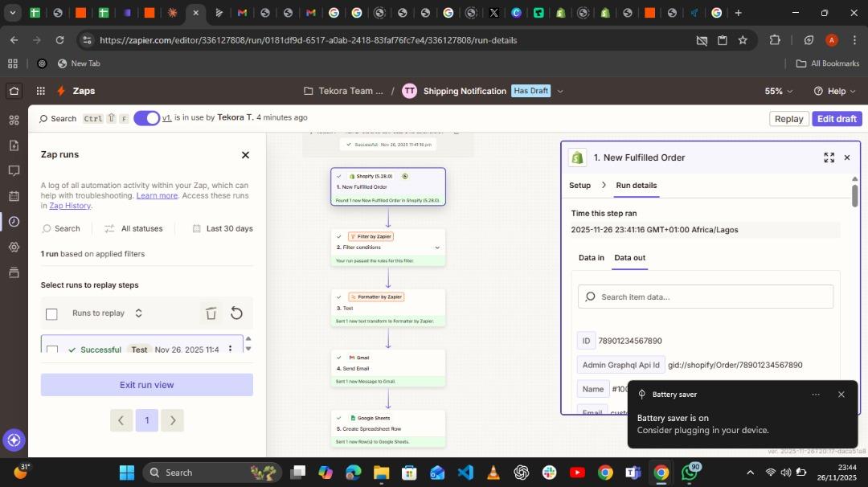
Task: Switch to the Run details tab
Action: pos(636,186)
